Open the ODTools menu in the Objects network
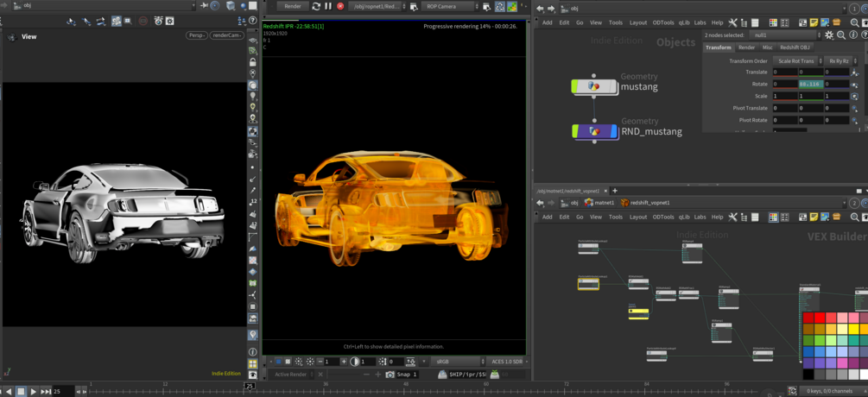 click(662, 22)
